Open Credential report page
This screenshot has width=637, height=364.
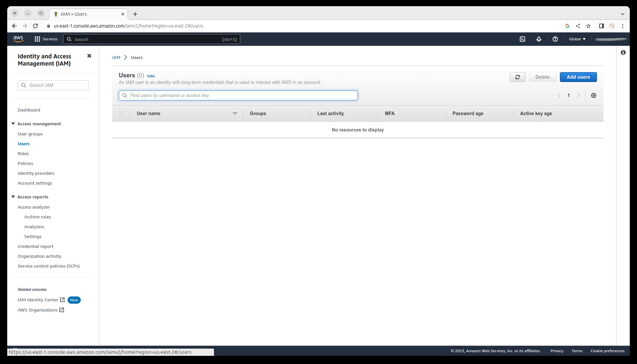click(x=35, y=246)
